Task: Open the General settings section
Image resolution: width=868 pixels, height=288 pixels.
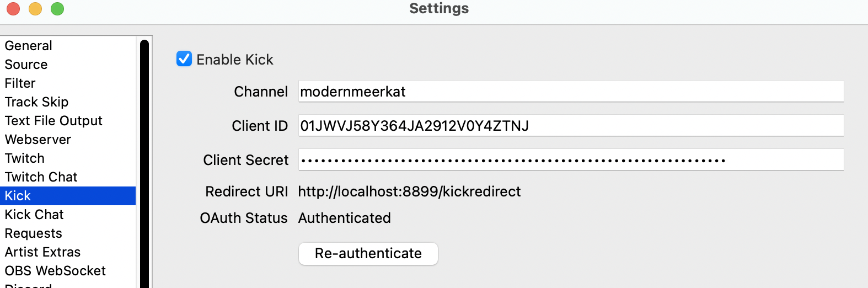Action: point(29,46)
